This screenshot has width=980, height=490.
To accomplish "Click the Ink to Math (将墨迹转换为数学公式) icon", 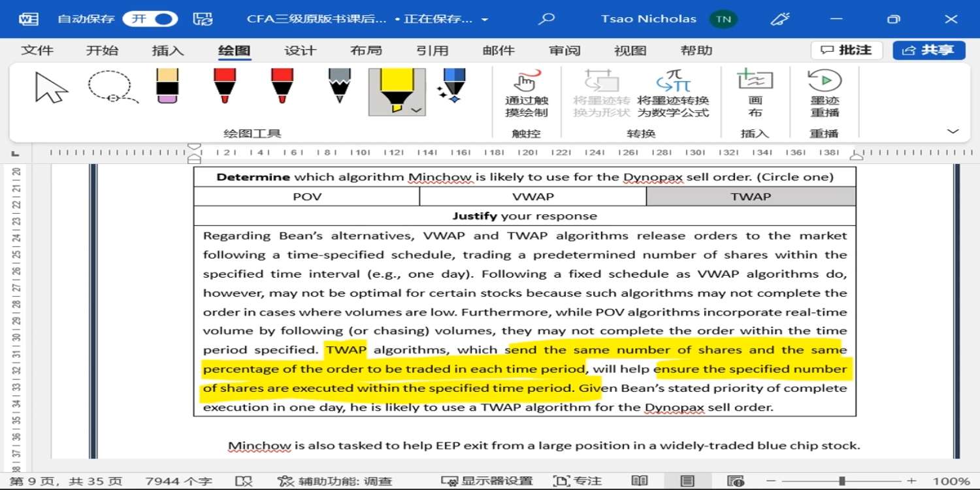I will [x=673, y=93].
